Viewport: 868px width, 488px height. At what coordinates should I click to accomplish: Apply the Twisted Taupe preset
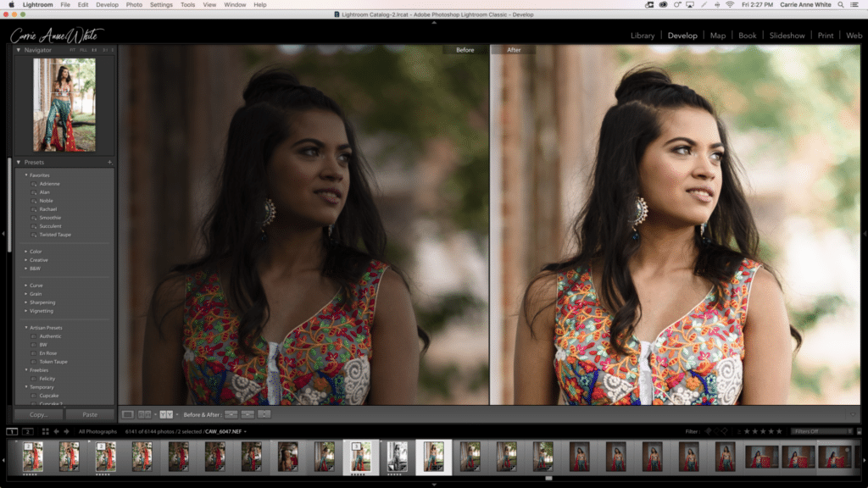click(x=55, y=235)
